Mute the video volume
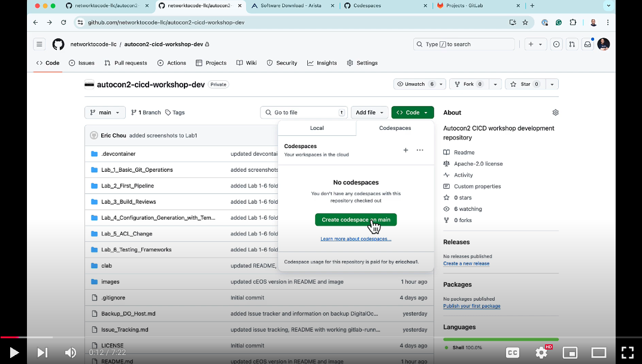The height and width of the screenshot is (364, 642). [x=71, y=353]
